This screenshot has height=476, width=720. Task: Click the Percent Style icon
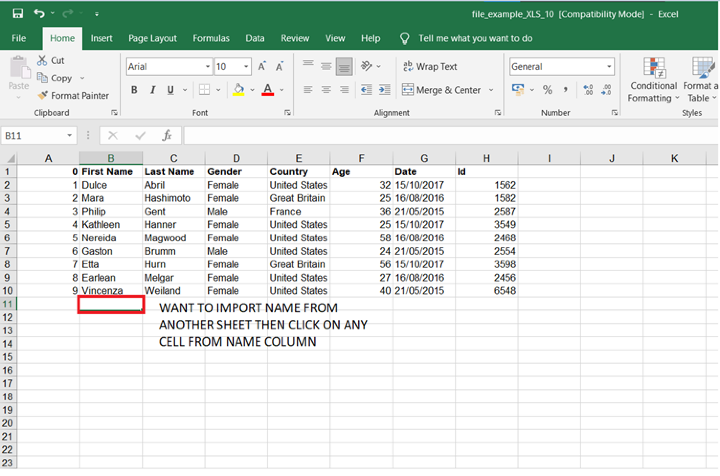click(x=547, y=90)
